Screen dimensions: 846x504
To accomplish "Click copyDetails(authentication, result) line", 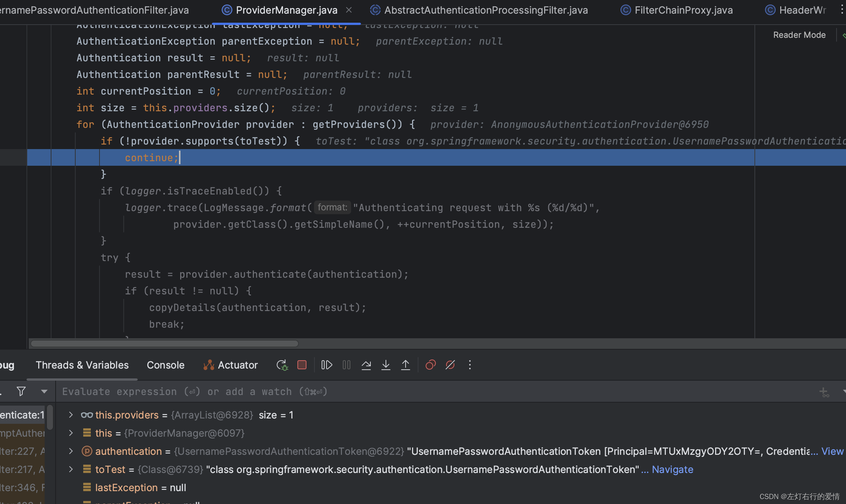I will 257,307.
